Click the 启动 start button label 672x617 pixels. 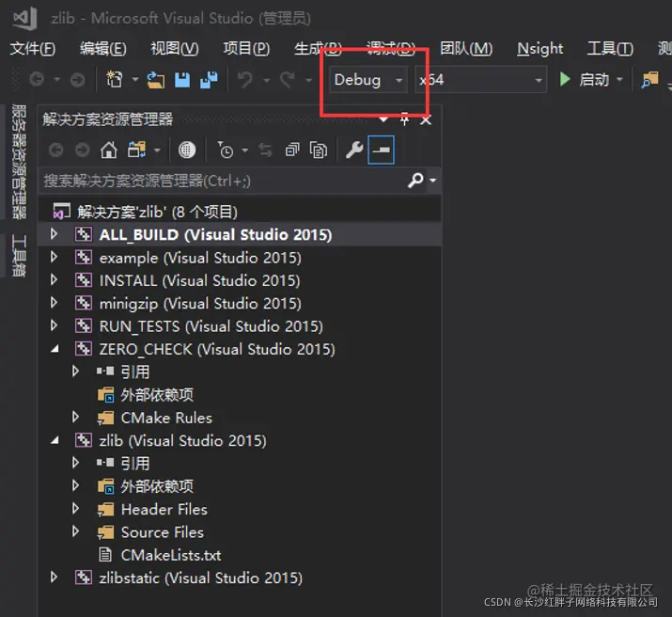point(594,80)
